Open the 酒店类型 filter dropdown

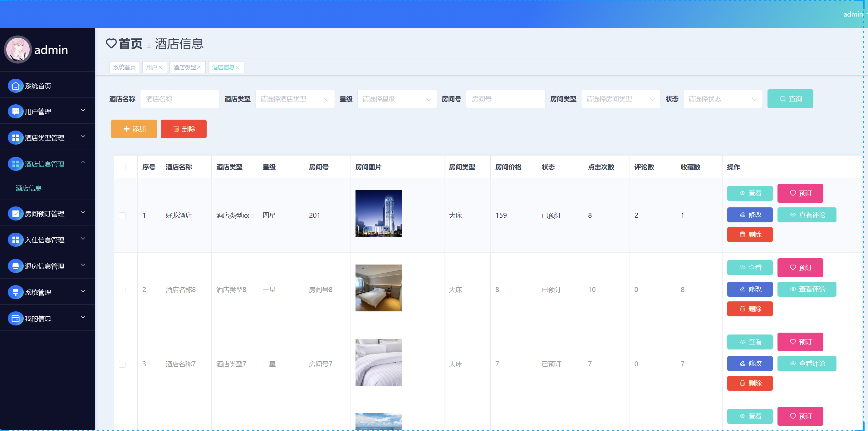point(295,99)
